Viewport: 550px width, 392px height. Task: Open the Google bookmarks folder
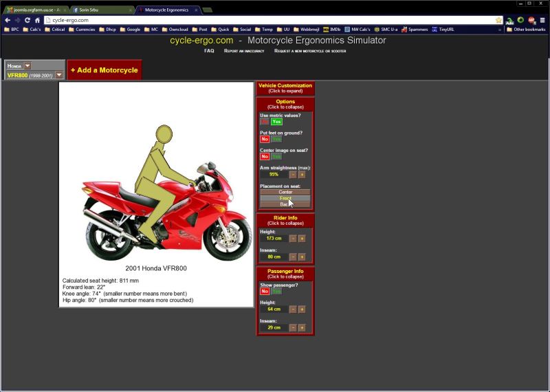[x=130, y=30]
